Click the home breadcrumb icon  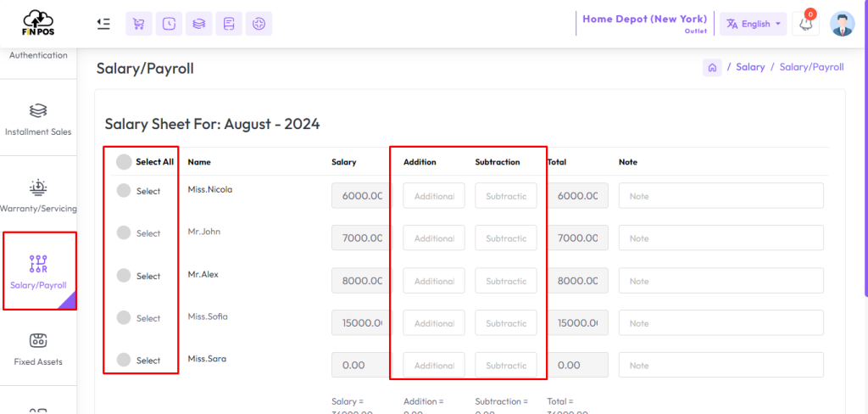[712, 68]
